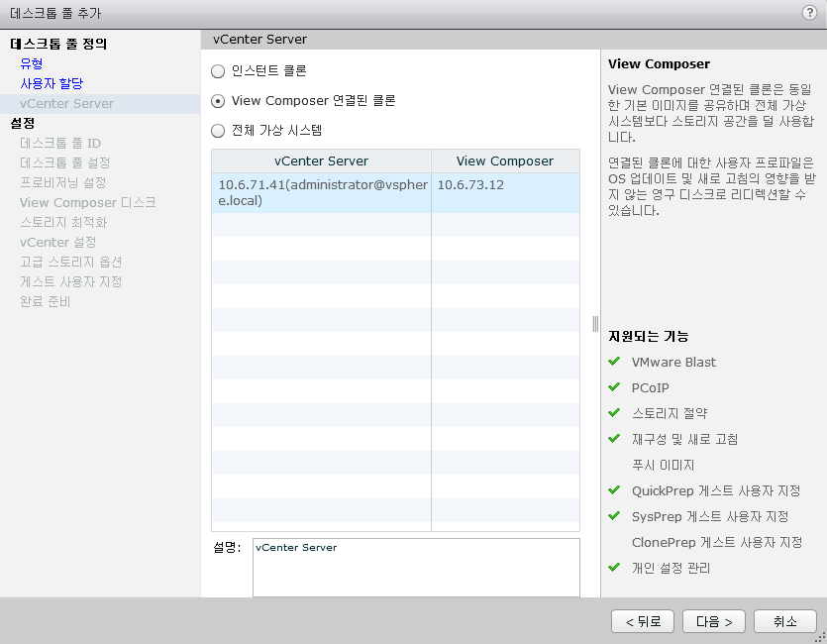Select the 10.6.71.41 vCenter Server row
The image size is (827, 644).
[x=395, y=192]
